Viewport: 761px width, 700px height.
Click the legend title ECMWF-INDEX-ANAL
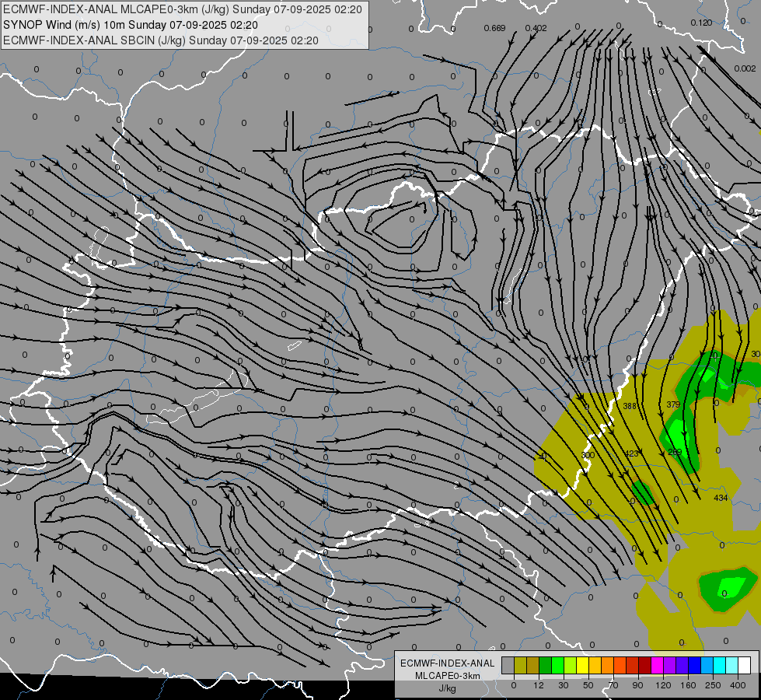pyautogui.click(x=447, y=663)
